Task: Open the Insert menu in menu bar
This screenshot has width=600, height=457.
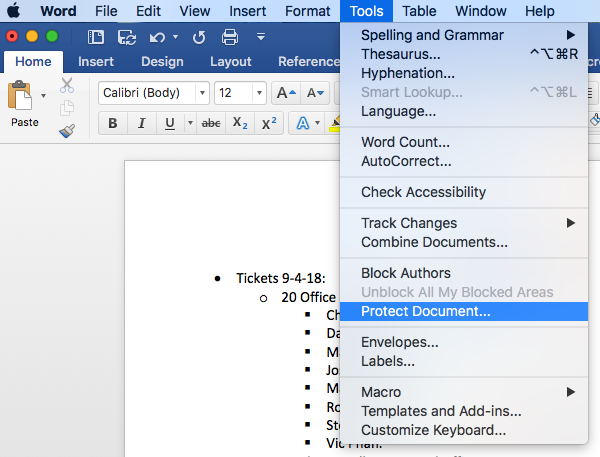Action: (248, 11)
